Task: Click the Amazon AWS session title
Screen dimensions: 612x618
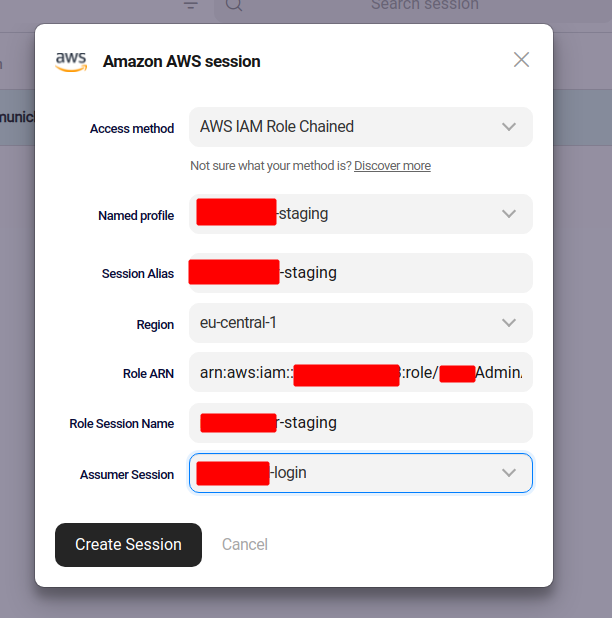Action: point(182,61)
